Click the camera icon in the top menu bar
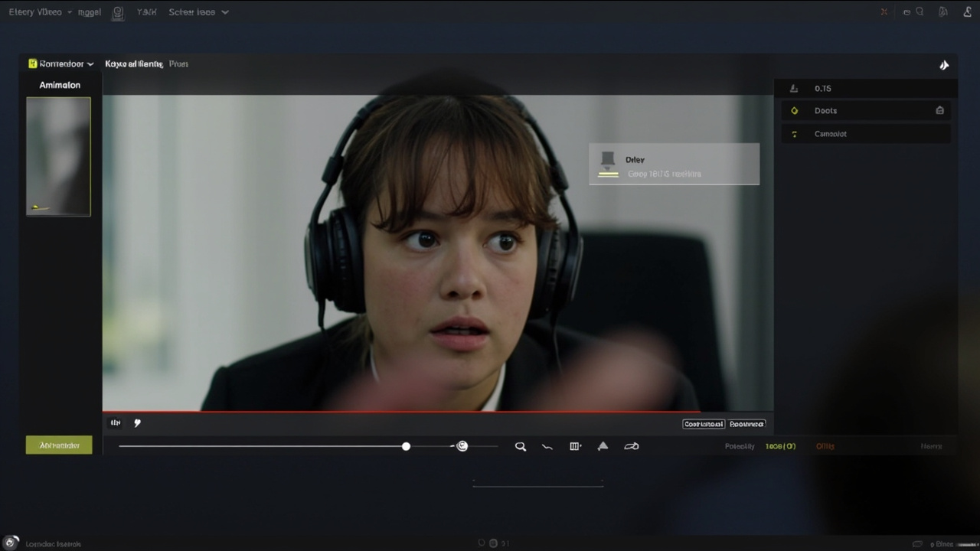The image size is (980, 551). pos(117,12)
